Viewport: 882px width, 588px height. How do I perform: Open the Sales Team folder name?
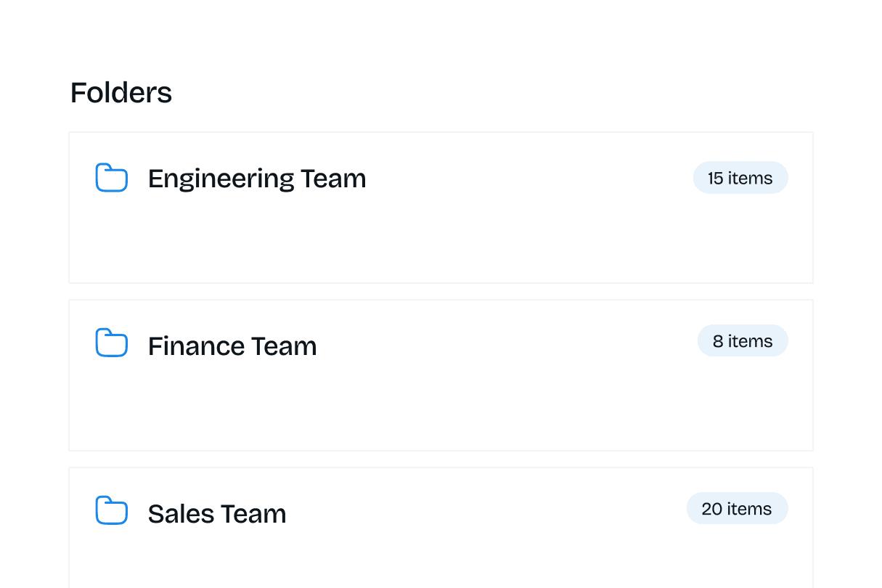click(x=217, y=514)
